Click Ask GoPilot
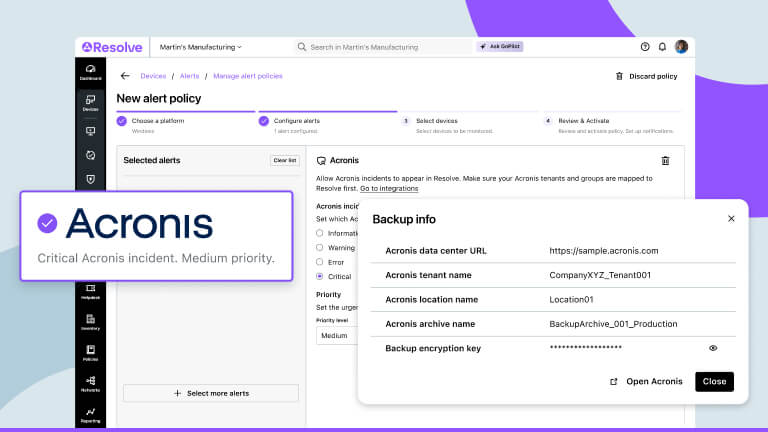768x432 pixels. (x=500, y=47)
